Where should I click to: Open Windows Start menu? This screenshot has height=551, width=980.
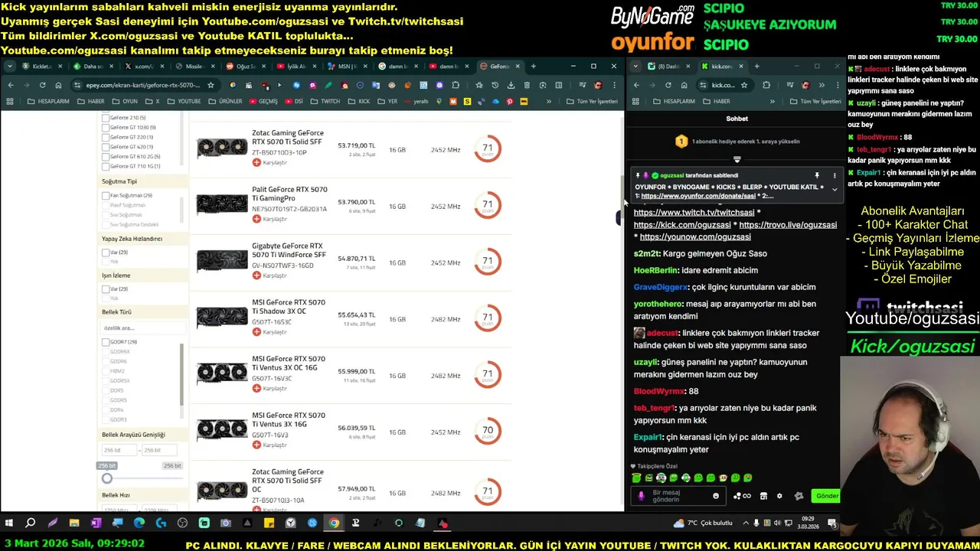pos(9,523)
